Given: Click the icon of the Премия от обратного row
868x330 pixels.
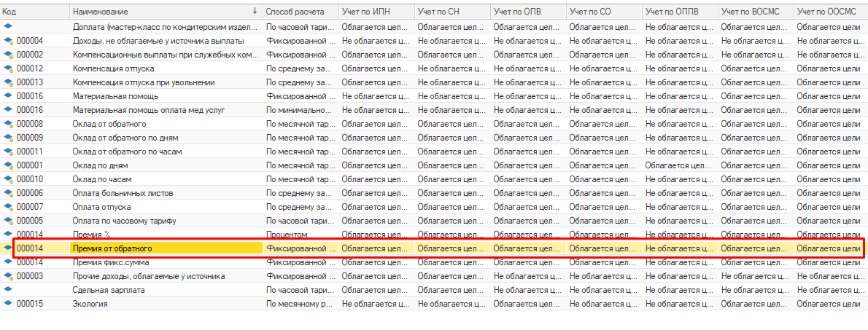Looking at the screenshot, I should tap(8, 248).
